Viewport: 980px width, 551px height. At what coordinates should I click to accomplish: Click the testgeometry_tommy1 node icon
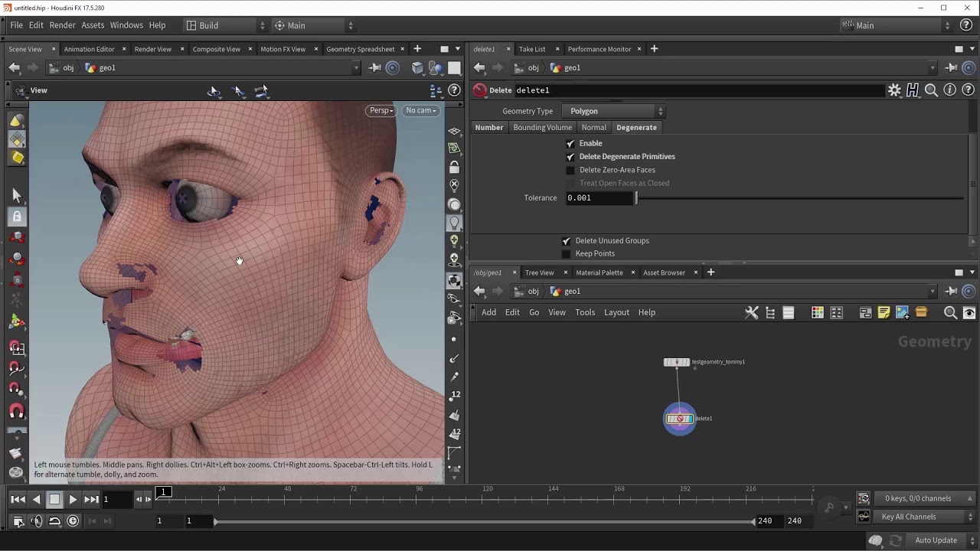[x=676, y=362]
